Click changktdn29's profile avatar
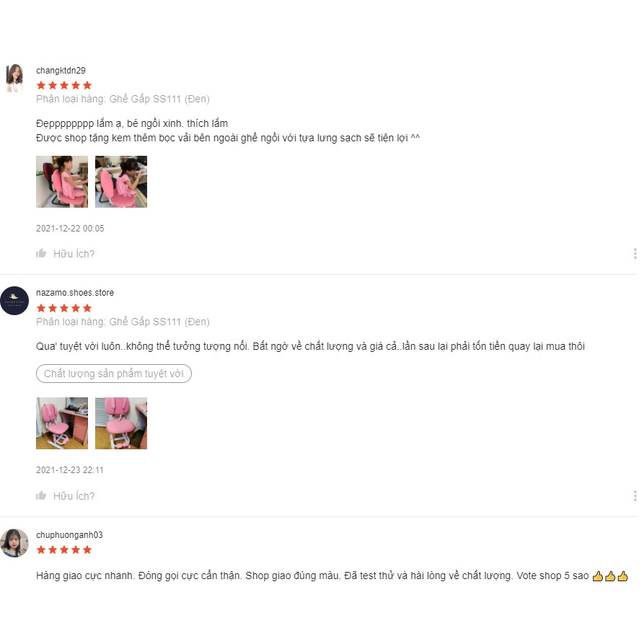Viewport: 644px width, 644px height. (x=14, y=78)
